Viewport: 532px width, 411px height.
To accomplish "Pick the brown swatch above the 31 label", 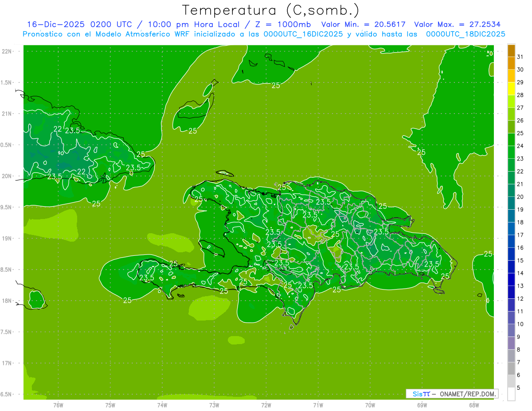I will click(x=511, y=51).
